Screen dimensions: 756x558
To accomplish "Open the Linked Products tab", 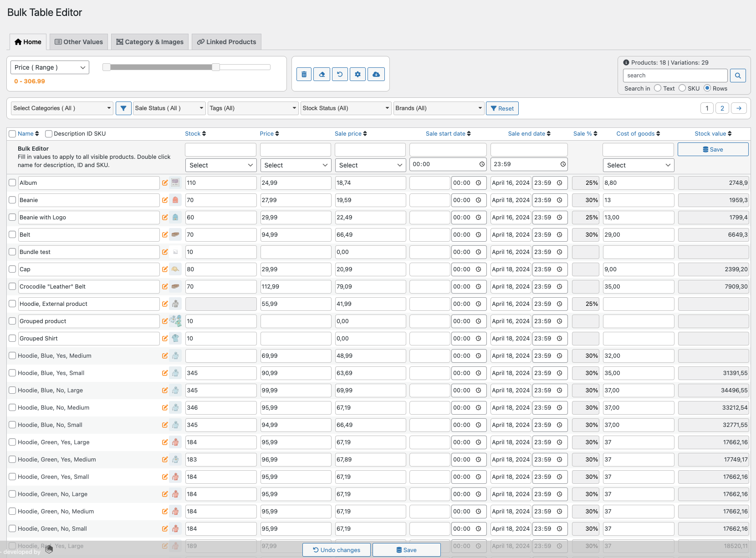I will pos(226,41).
